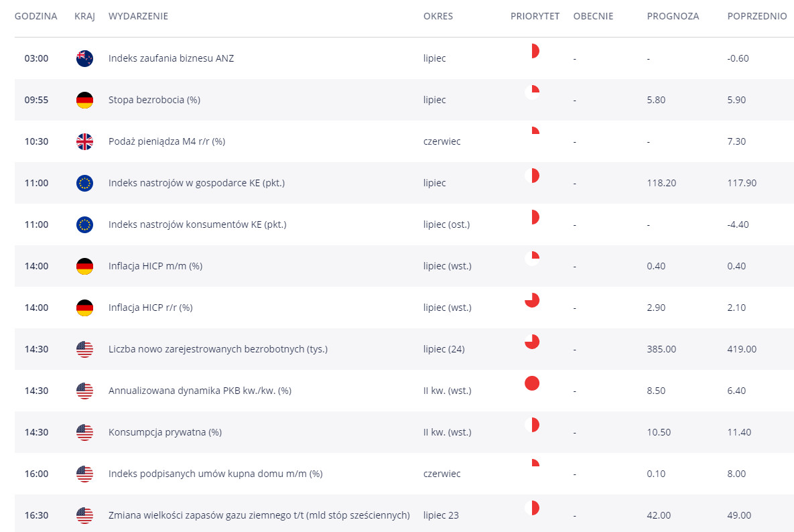Click period cell lipiec 23
The height and width of the screenshot is (532, 794).
coord(441,515)
